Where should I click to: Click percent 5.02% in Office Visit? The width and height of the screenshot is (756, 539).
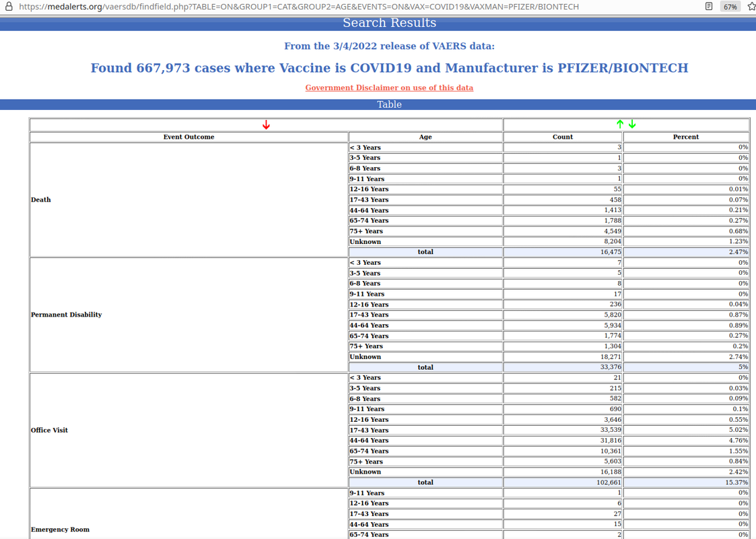tap(685, 430)
